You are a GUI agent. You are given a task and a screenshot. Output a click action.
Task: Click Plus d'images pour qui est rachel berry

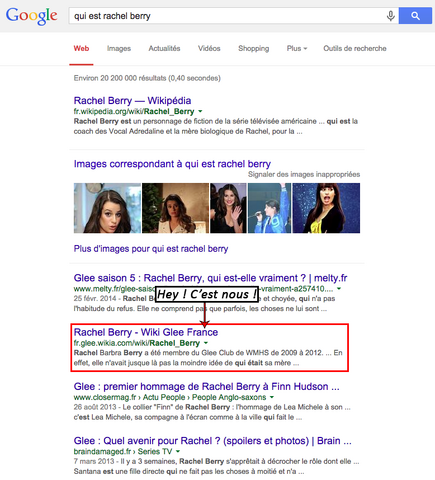tap(151, 249)
